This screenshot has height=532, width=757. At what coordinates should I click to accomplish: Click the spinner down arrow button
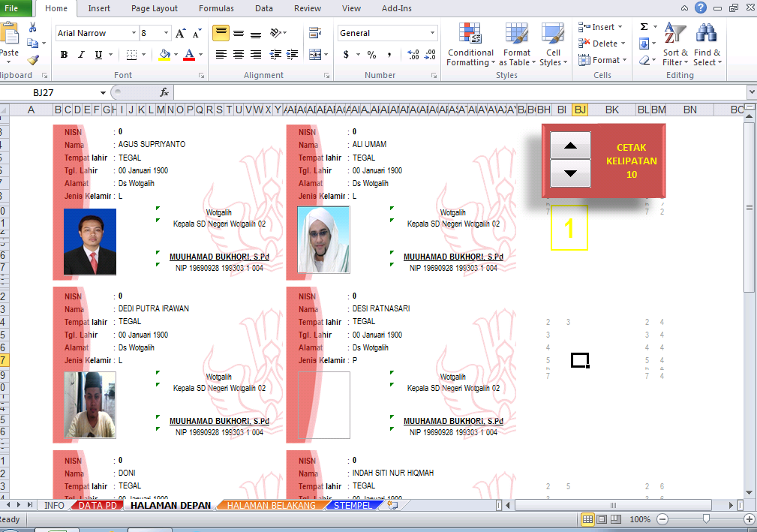(x=570, y=173)
